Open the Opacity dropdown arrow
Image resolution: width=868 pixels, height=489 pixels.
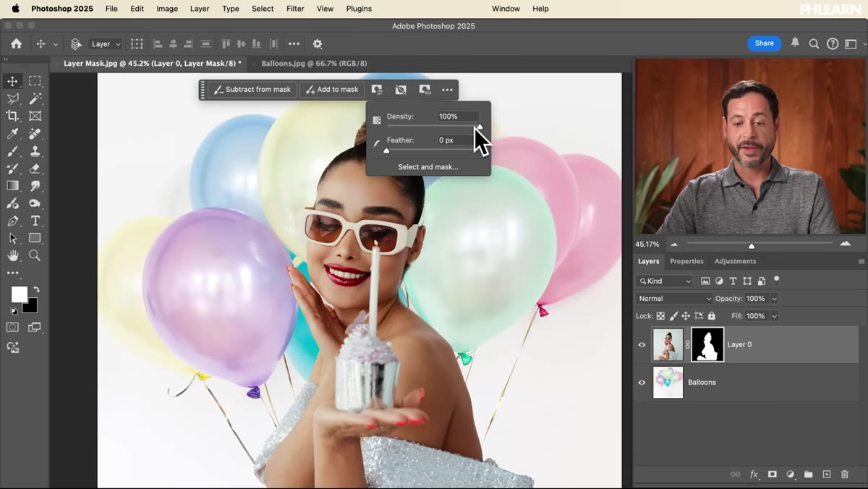774,299
